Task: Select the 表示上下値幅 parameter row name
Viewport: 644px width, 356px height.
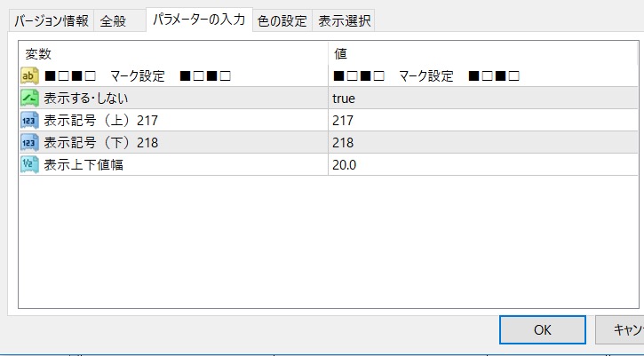Action: pos(83,164)
